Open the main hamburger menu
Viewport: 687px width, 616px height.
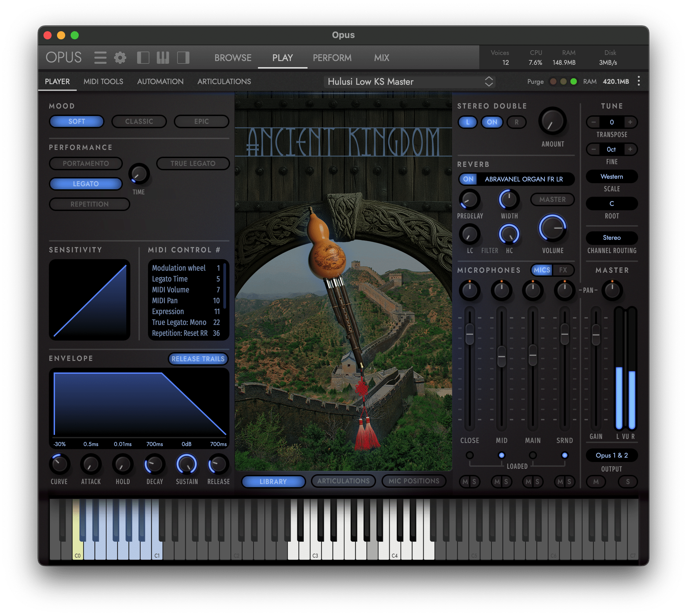[100, 58]
